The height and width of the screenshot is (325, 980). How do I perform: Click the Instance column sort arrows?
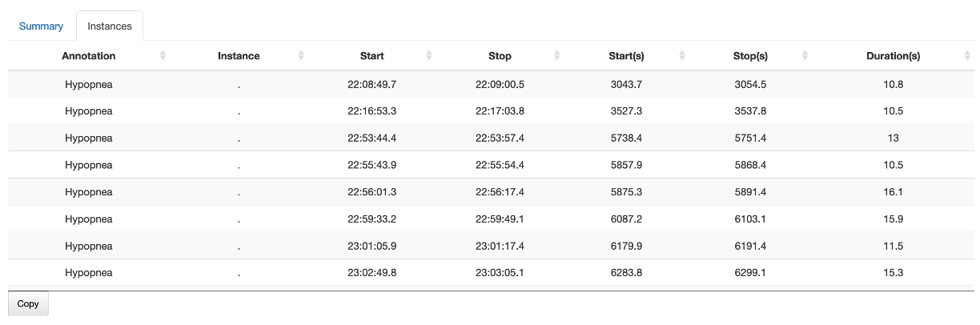pyautogui.click(x=301, y=56)
